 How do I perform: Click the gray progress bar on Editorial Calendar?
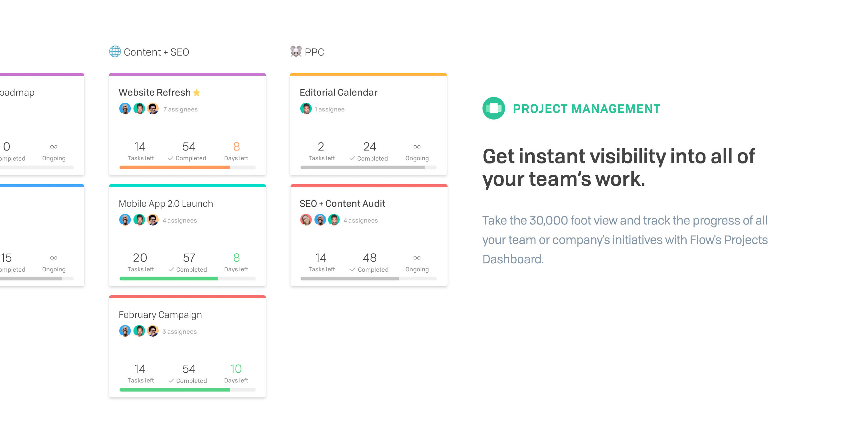[x=362, y=167]
